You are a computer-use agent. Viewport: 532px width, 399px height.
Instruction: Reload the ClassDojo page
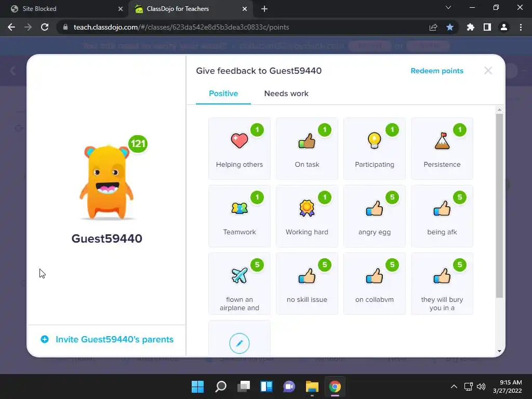pyautogui.click(x=45, y=27)
